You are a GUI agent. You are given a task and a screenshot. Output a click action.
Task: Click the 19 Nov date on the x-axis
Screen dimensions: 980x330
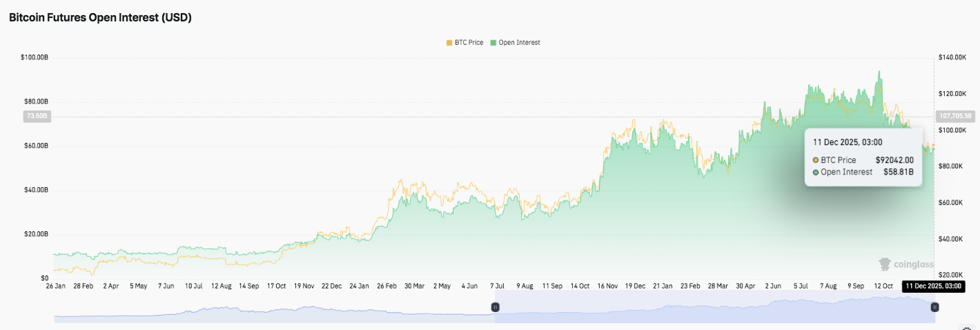304,285
